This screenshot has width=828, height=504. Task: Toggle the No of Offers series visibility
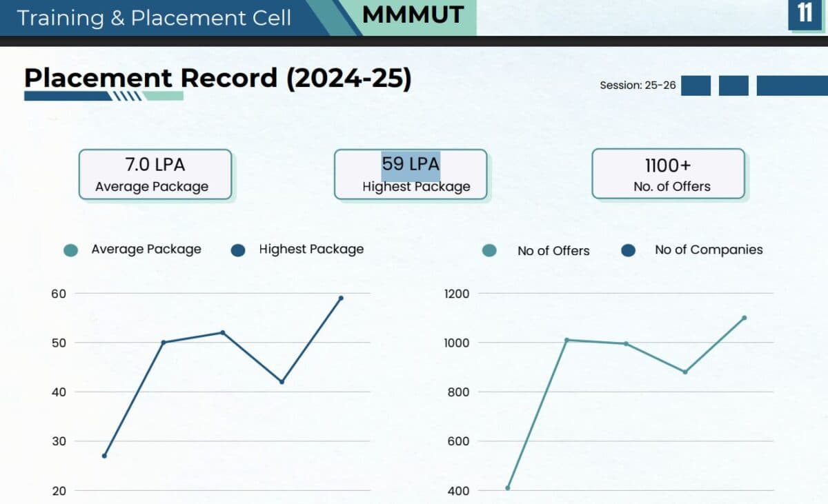click(x=553, y=251)
